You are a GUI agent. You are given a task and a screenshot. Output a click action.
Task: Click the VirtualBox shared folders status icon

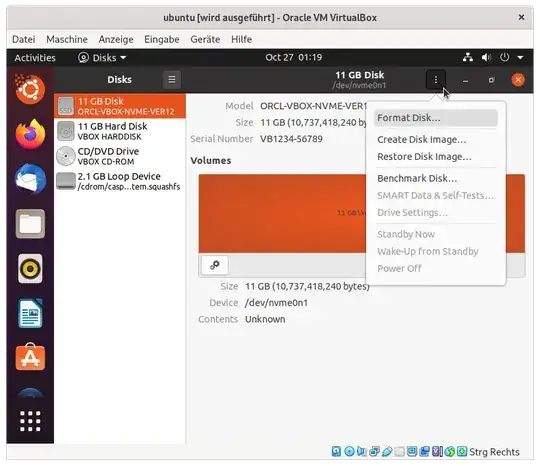(399, 451)
